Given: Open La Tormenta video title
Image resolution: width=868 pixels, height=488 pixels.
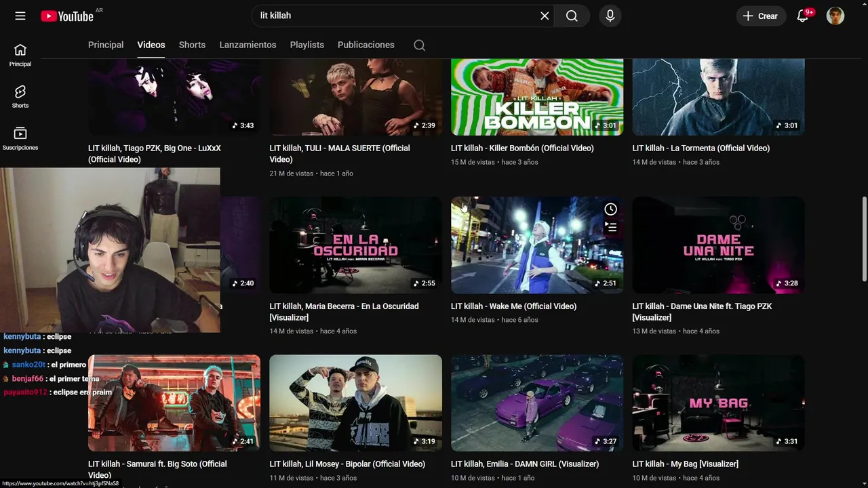Looking at the screenshot, I should tap(701, 148).
